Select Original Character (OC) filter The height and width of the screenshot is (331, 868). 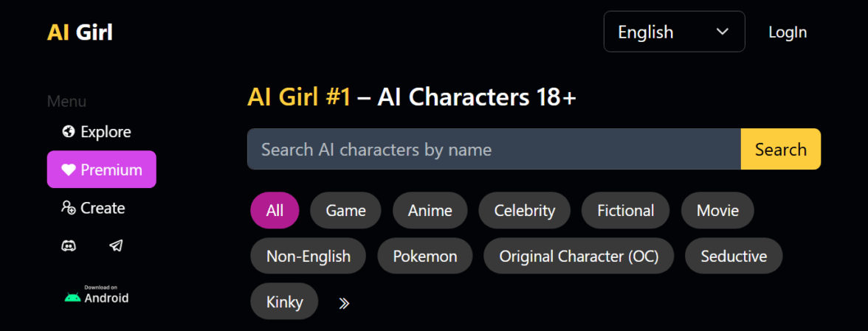579,257
